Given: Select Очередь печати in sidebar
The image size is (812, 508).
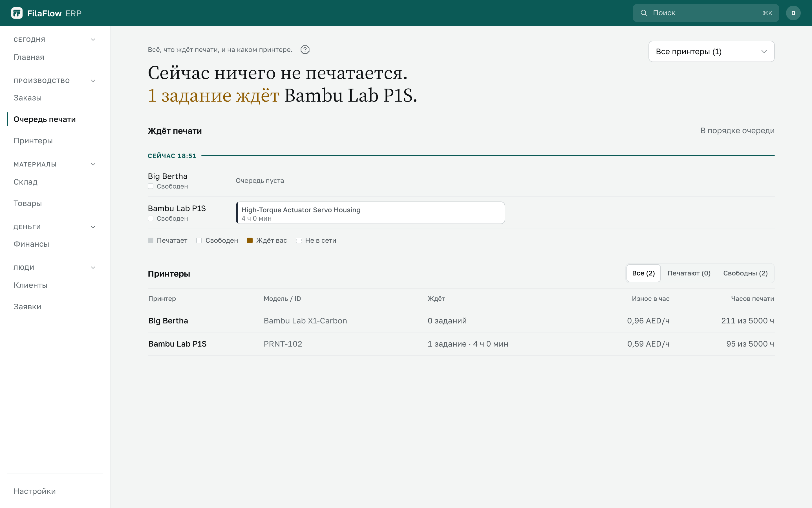Looking at the screenshot, I should coord(45,119).
